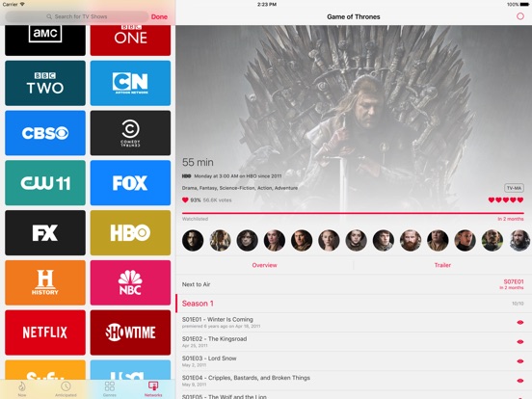Screen dimensions: 532x399
Task: Click the '56.6K votes' text
Action: tap(217, 200)
